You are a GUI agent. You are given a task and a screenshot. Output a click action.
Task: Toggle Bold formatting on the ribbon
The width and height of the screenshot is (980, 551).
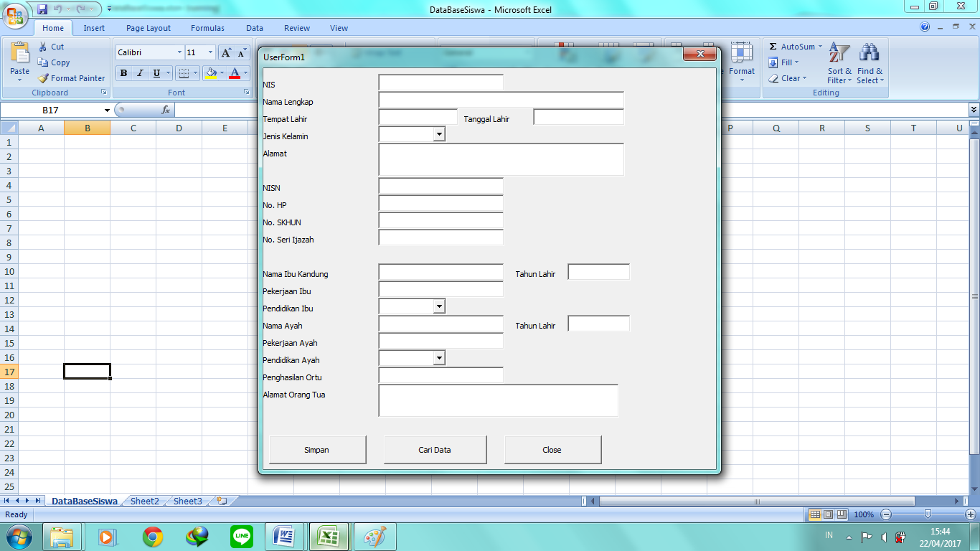124,73
